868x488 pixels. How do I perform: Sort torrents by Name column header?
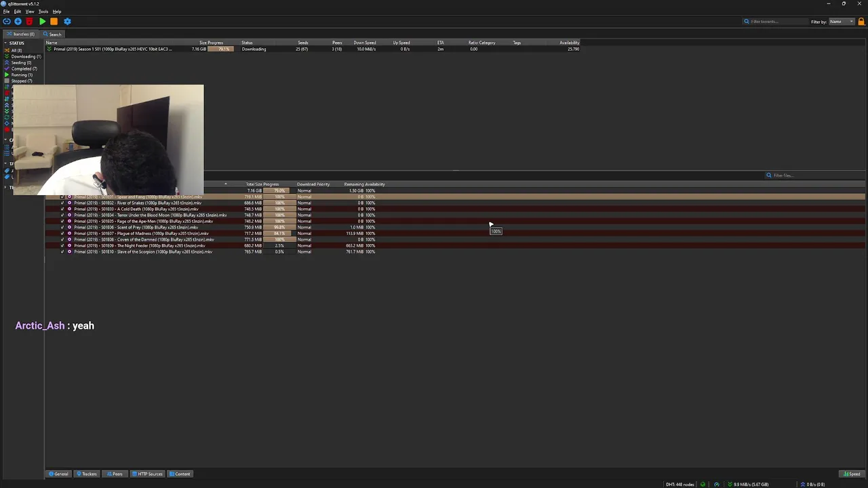(x=52, y=43)
